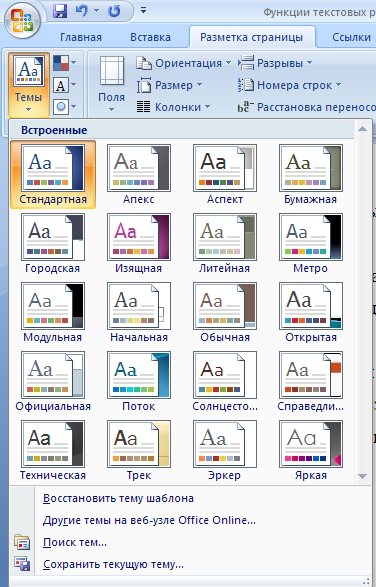Select the Техническая theme
Image resolution: width=376 pixels, height=587 pixels.
click(x=53, y=450)
